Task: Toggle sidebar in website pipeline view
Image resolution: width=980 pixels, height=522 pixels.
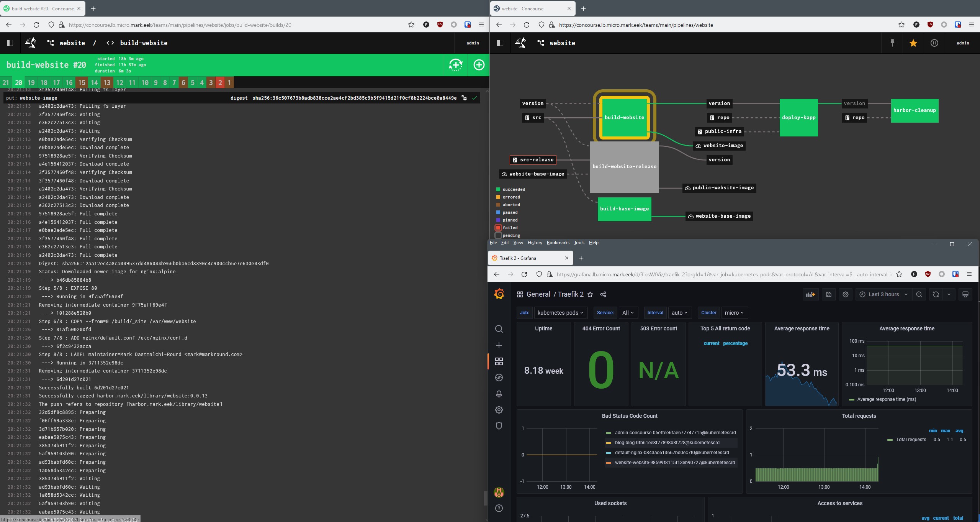Action: click(500, 43)
